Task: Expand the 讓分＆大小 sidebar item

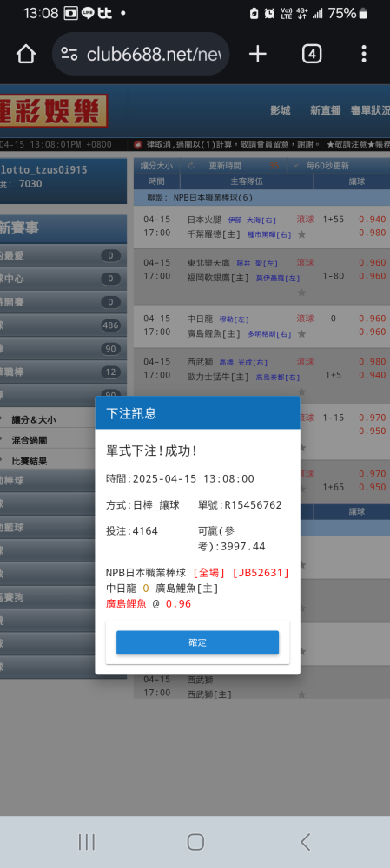Action: pyautogui.click(x=36, y=419)
